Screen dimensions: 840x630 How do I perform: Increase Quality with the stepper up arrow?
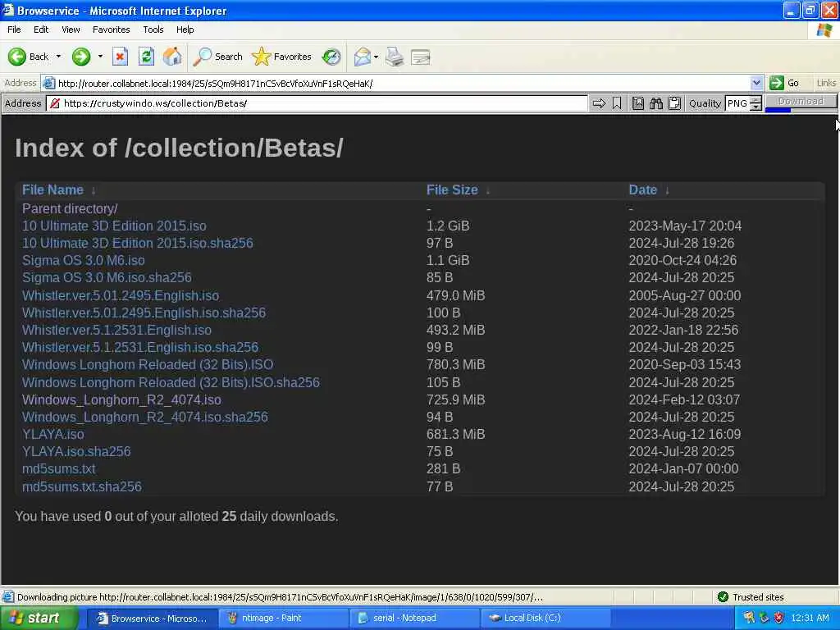pos(756,99)
